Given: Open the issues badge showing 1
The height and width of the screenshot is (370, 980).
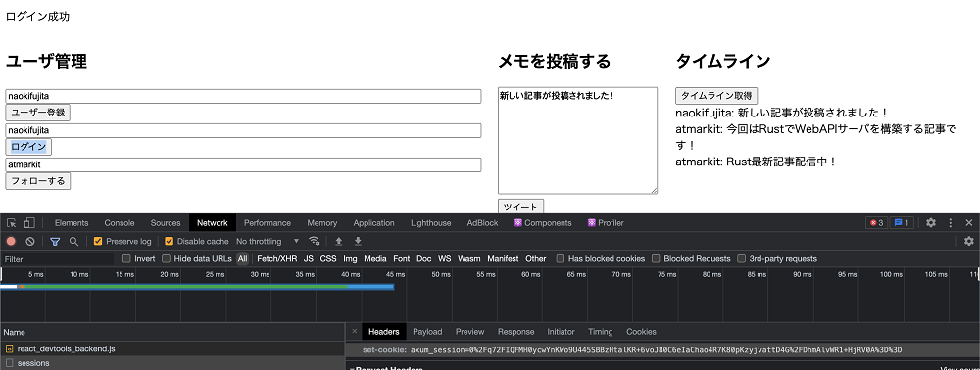Looking at the screenshot, I should 902,223.
